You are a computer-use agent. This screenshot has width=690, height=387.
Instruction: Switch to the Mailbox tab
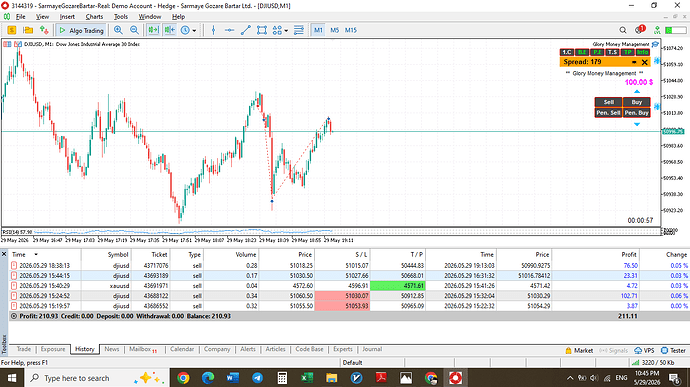pos(143,349)
